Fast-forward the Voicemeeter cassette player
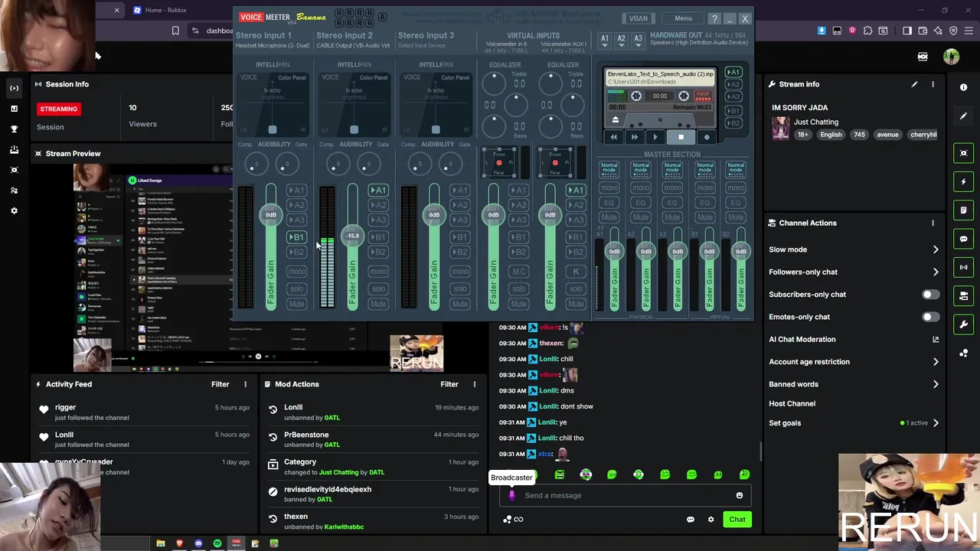980x551 pixels. 634,137
